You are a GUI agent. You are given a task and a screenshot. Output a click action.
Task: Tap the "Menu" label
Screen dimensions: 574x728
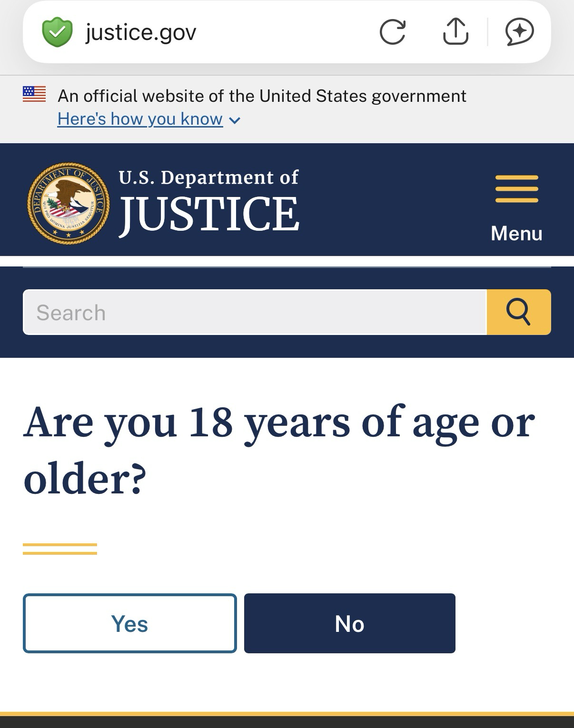(x=516, y=234)
